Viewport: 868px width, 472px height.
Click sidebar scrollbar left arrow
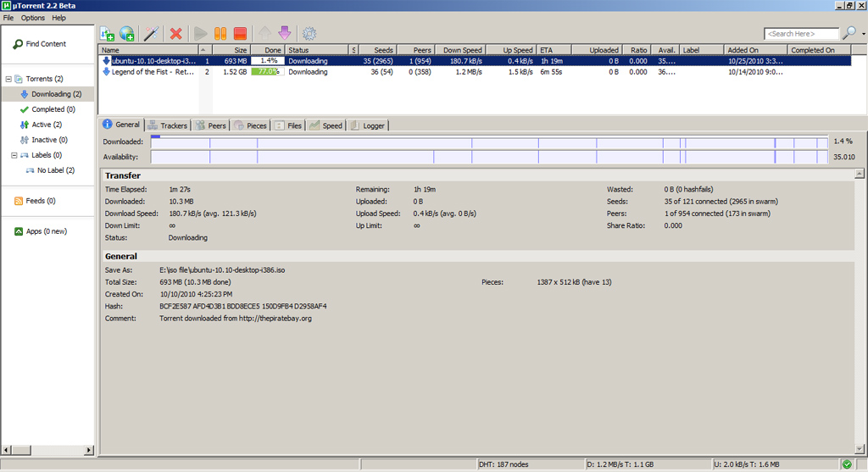(7, 450)
